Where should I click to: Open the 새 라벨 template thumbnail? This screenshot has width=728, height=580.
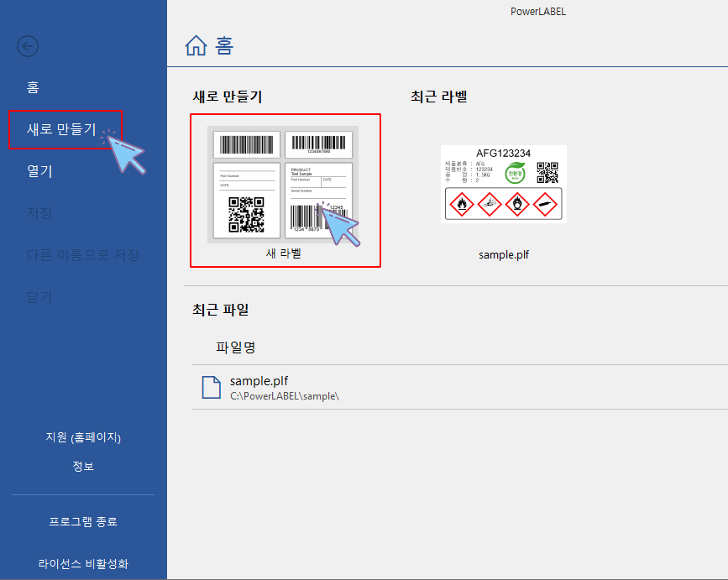coord(285,183)
